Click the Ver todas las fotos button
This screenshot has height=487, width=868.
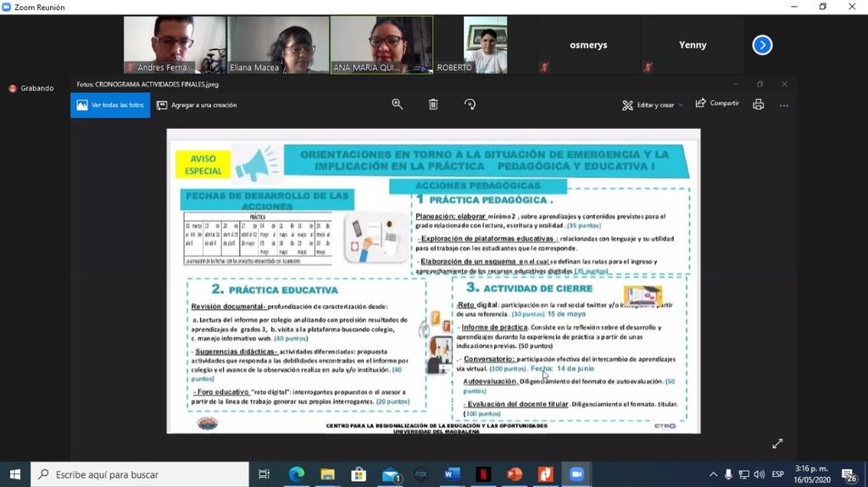[110, 105]
